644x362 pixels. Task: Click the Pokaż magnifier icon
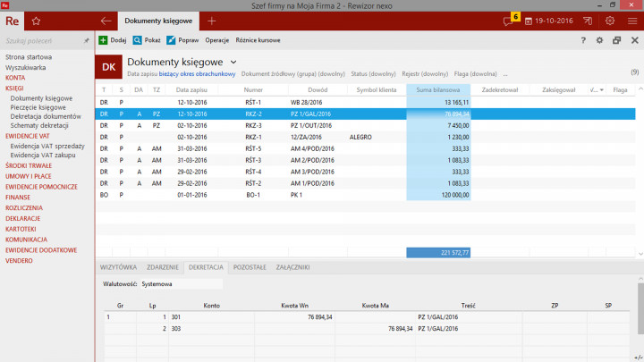(x=138, y=40)
